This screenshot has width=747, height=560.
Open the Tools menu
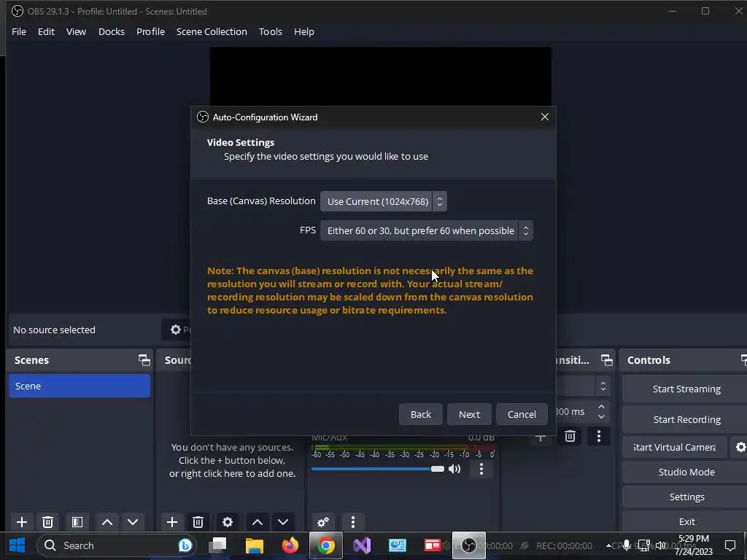pos(271,31)
